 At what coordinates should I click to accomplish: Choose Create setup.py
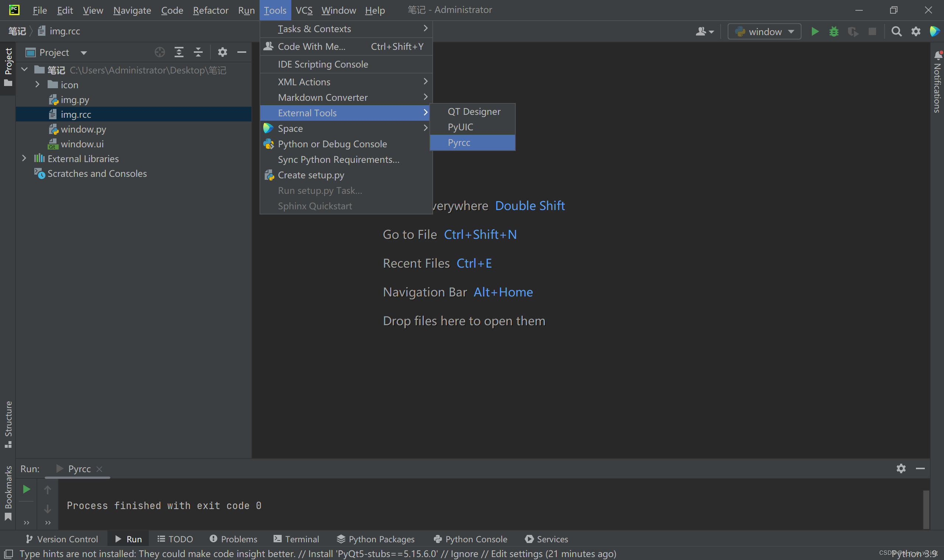[x=346, y=175]
